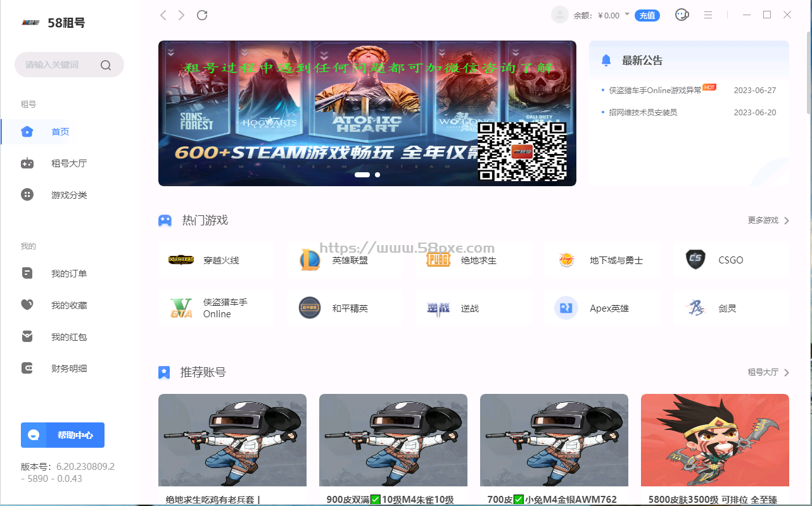812x506 pixels.
Task: Click the 逆战 game icon
Action: [438, 308]
